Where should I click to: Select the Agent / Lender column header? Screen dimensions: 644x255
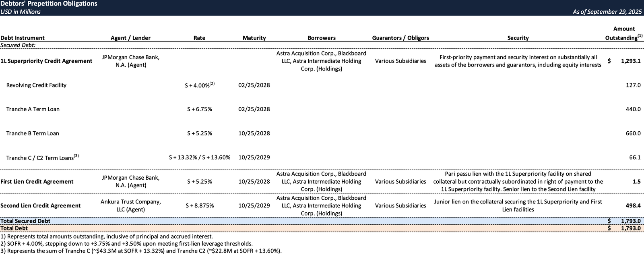pyautogui.click(x=130, y=38)
